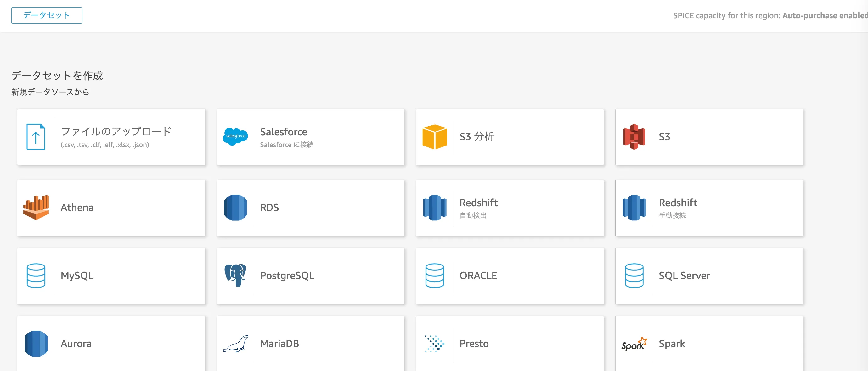Select the Presto dotted logo icon

(435, 344)
